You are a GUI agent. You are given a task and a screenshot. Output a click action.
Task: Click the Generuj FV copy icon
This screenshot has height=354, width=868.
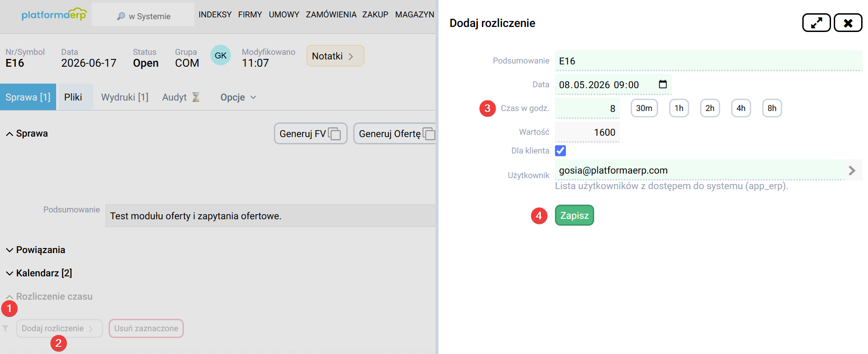point(335,133)
